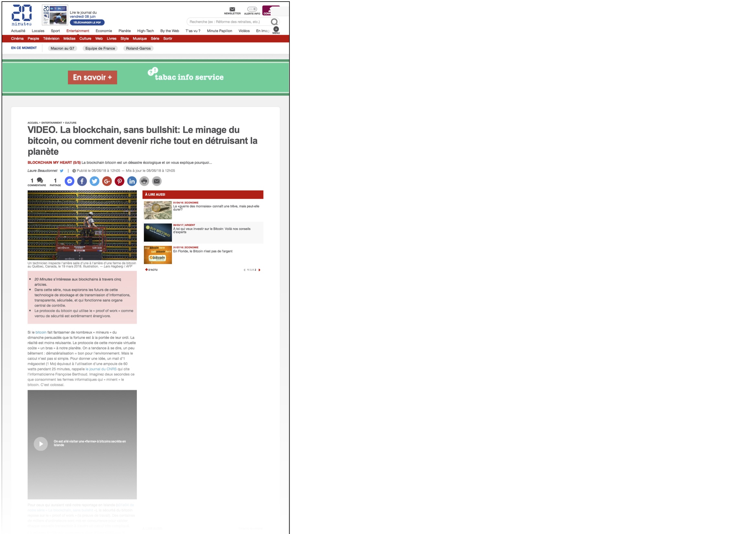
Task: Click the 20 minutes logo
Action: (x=22, y=15)
